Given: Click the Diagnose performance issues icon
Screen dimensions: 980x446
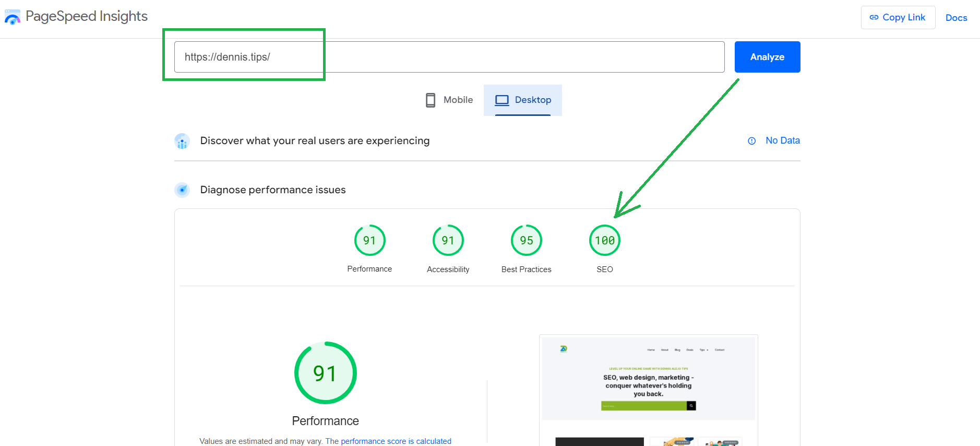Looking at the screenshot, I should tap(182, 190).
